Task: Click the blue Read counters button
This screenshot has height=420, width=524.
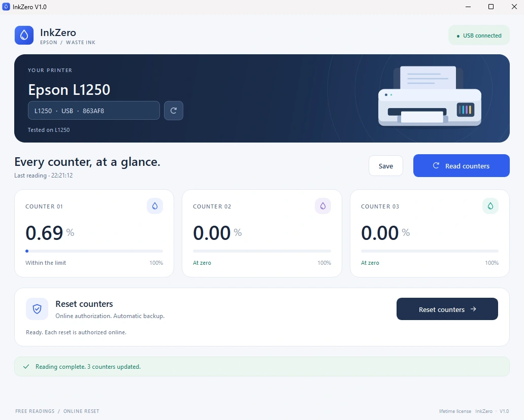Action: [x=461, y=165]
